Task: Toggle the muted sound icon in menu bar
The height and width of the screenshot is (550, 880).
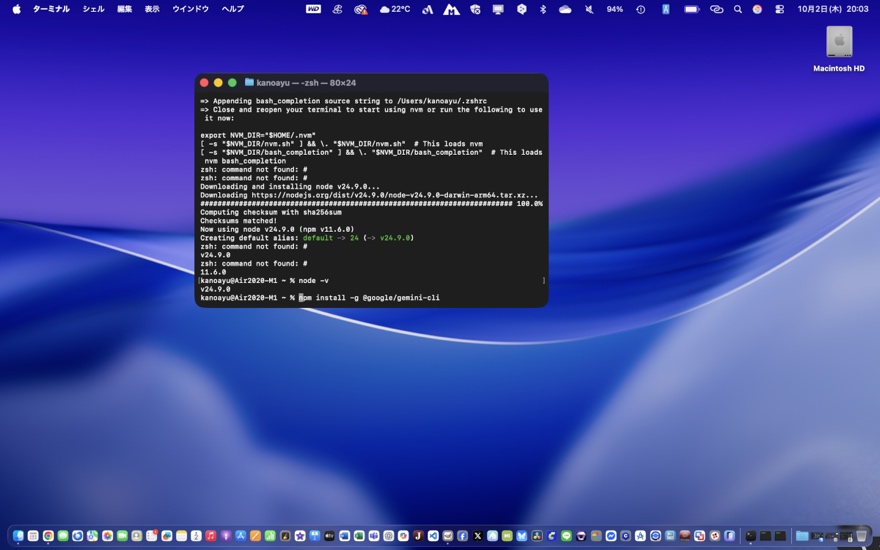Action: pos(588,9)
